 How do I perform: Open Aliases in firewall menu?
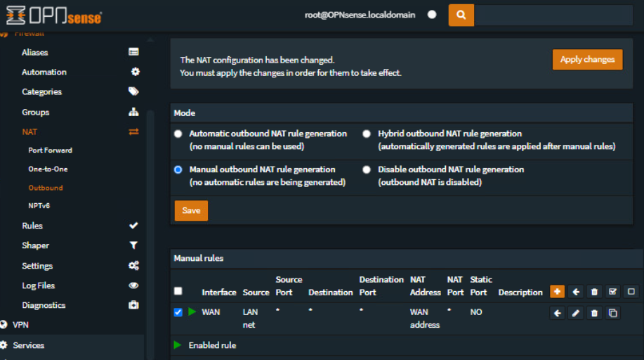click(x=35, y=52)
